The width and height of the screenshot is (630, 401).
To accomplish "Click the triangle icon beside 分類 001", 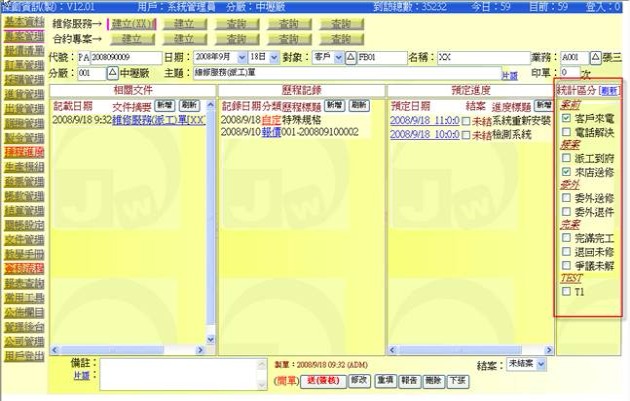I will (112, 73).
